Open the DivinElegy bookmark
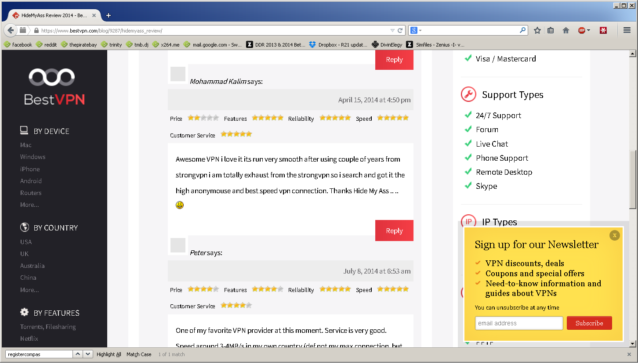The height and width of the screenshot is (364, 638). tap(387, 44)
